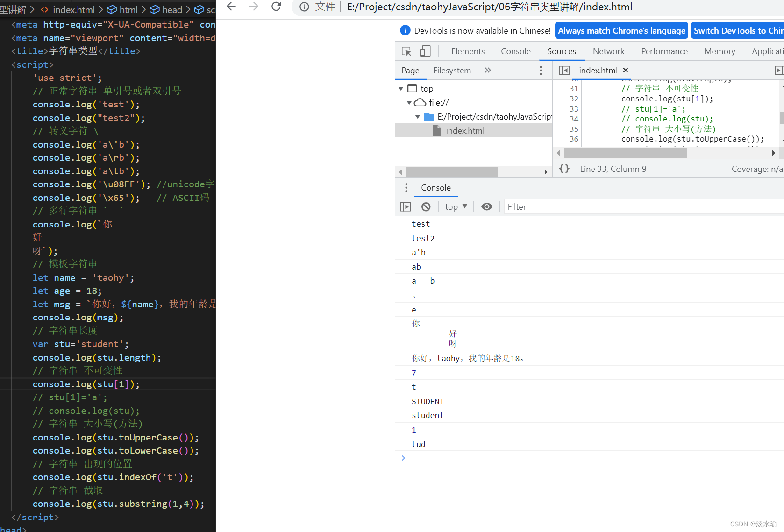Close the index.html source tab
Screen dimensions: 784x532
(626, 70)
